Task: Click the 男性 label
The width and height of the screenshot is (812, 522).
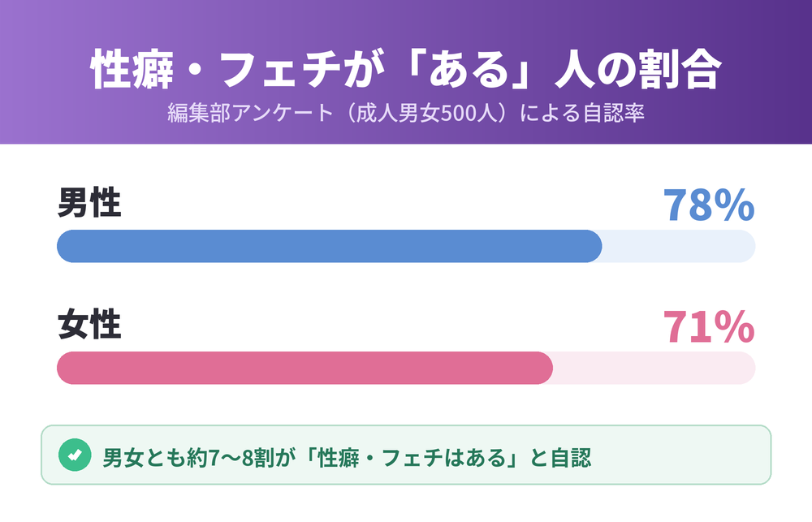Action: coord(89,202)
